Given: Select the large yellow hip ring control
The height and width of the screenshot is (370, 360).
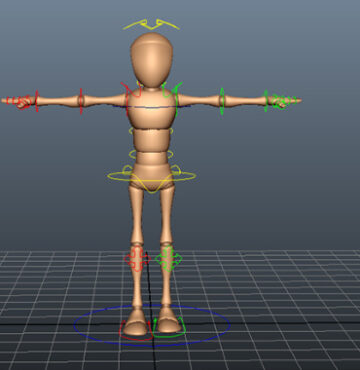Looking at the screenshot, I should point(151,176).
